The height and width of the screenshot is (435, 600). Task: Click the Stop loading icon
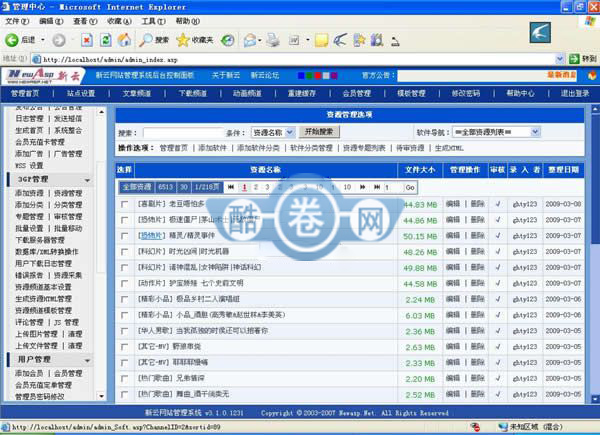coord(87,40)
